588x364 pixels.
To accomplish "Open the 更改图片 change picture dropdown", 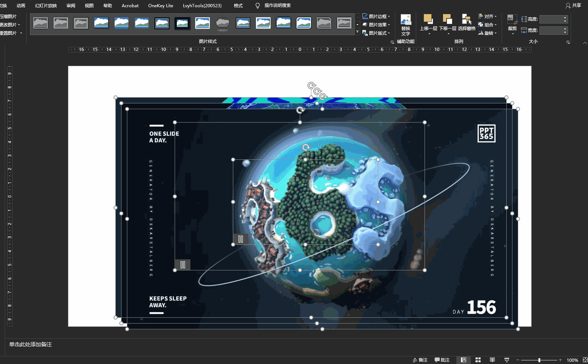I will point(10,25).
